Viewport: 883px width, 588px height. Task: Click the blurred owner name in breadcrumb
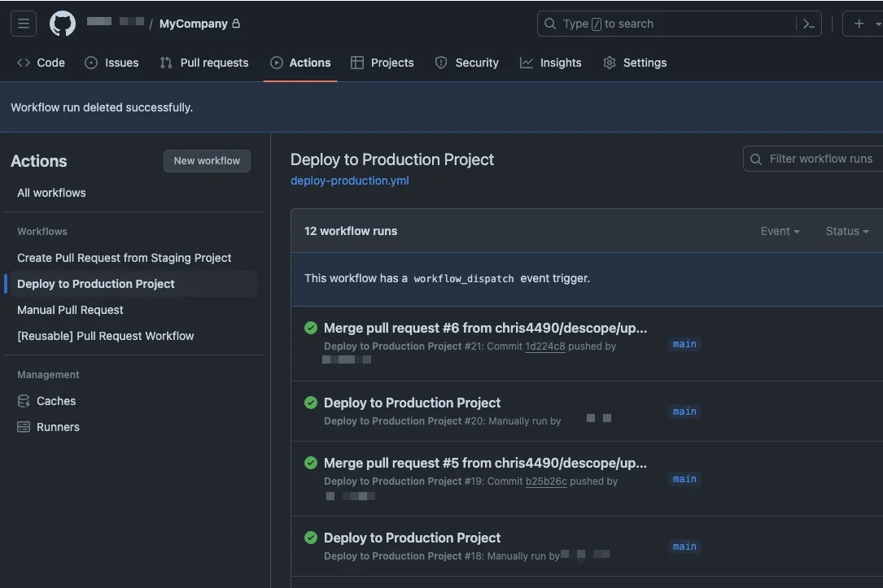coord(116,22)
